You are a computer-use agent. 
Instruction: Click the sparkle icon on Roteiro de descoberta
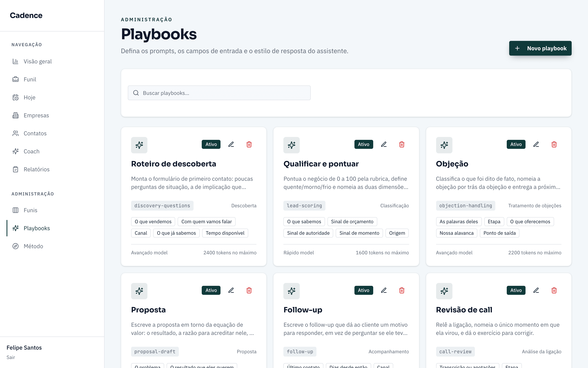(x=139, y=145)
